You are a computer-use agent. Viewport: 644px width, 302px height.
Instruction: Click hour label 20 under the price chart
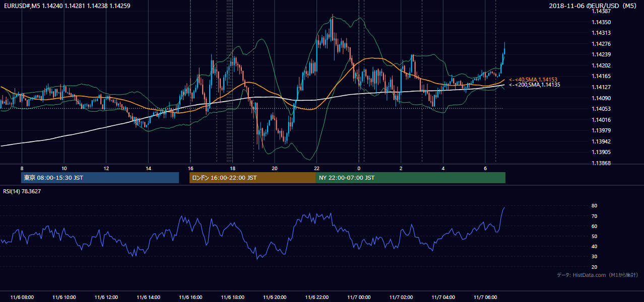pyautogui.click(x=275, y=168)
